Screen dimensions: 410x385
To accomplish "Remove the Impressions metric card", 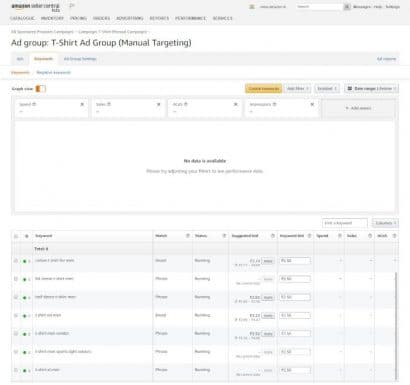I will (x=312, y=104).
